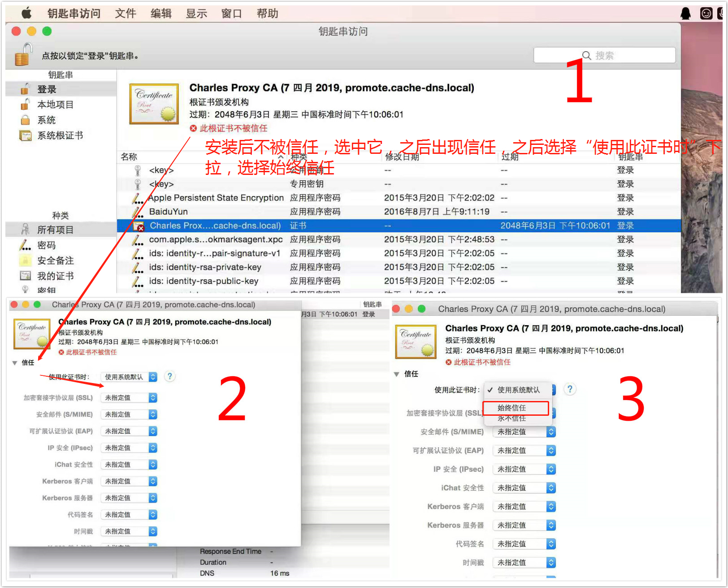
Task: Select the BaiduYun password row
Action: pos(399,212)
